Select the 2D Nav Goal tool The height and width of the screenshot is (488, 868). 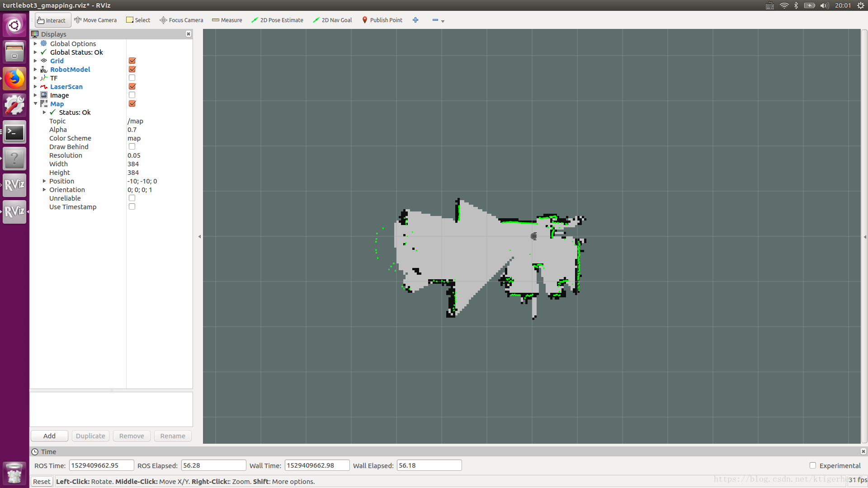[x=332, y=20]
